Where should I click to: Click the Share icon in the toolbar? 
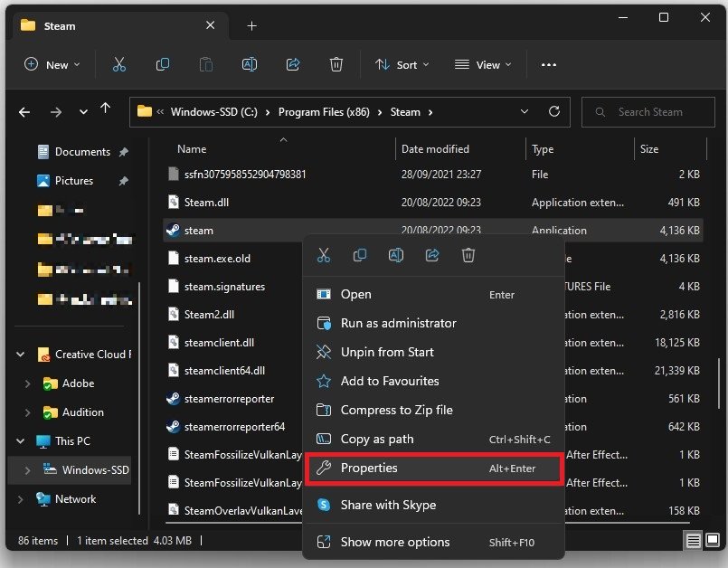[293, 64]
